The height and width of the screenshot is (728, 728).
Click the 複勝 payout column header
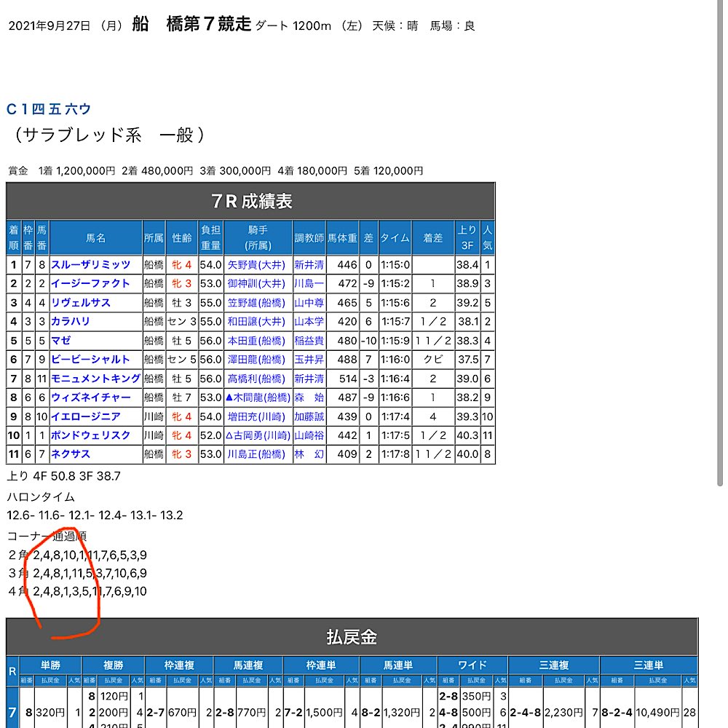[x=114, y=665]
